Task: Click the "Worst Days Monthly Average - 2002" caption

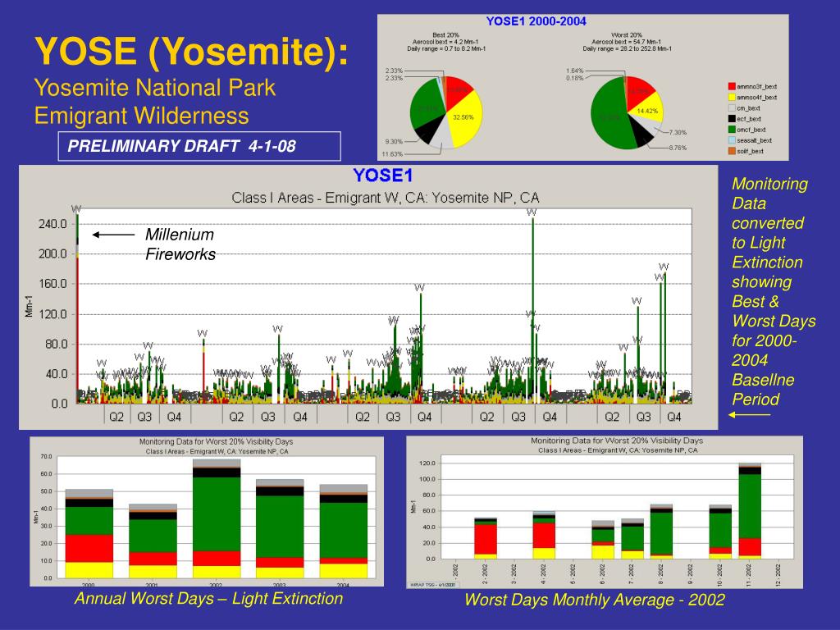Action: [595, 600]
